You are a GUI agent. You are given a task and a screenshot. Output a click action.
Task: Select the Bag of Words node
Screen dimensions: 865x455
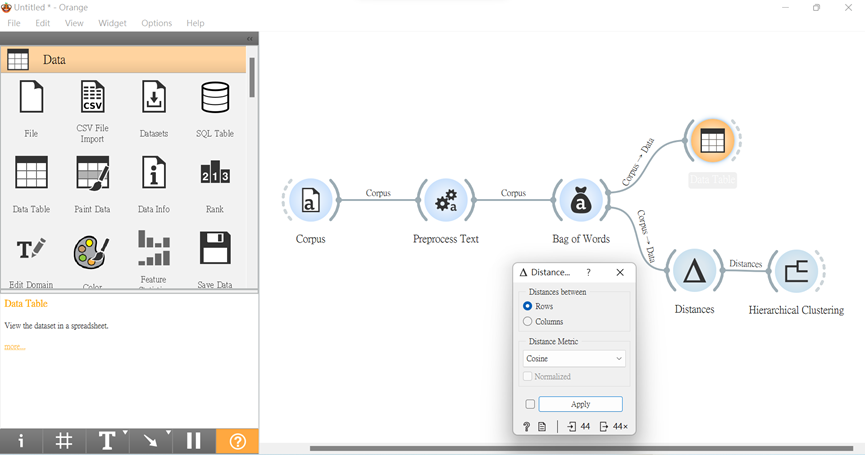580,200
